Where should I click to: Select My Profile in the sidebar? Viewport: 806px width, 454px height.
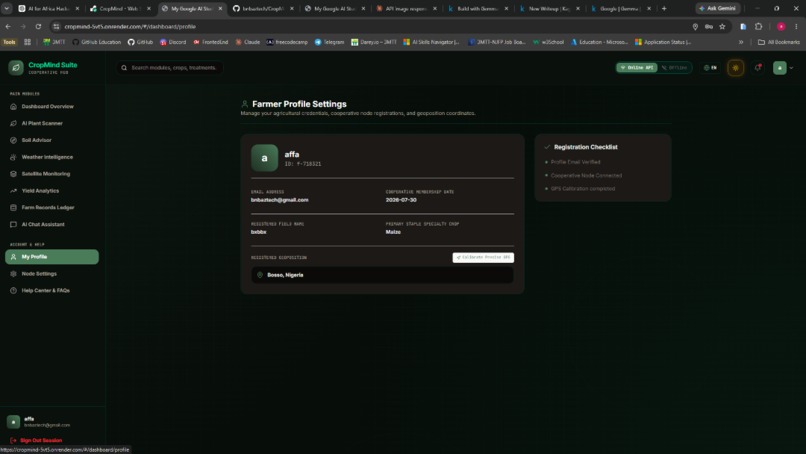pyautogui.click(x=52, y=257)
